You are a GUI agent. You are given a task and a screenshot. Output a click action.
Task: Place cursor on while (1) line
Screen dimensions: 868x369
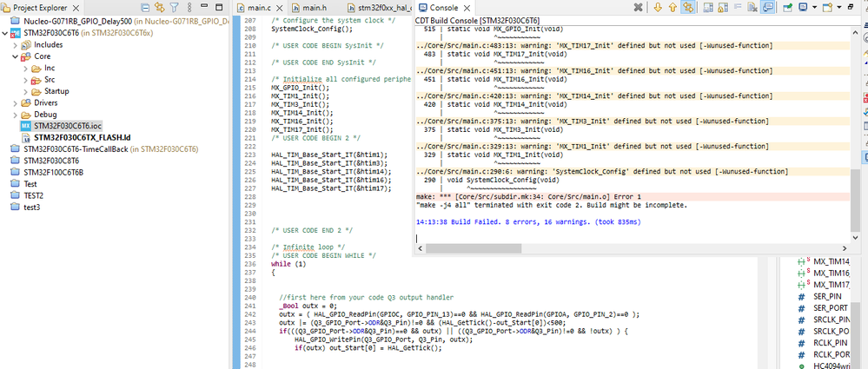pos(288,264)
